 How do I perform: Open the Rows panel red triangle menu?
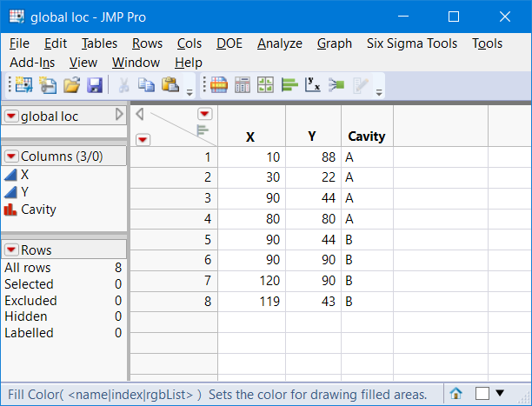click(x=11, y=250)
